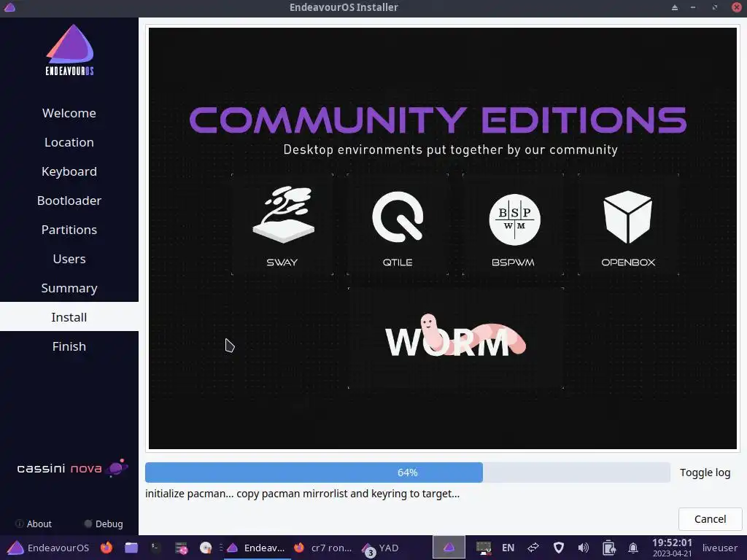This screenshot has height=560, width=747.
Task: Click the workspace switcher EndeavourOS icon
Action: point(449,548)
